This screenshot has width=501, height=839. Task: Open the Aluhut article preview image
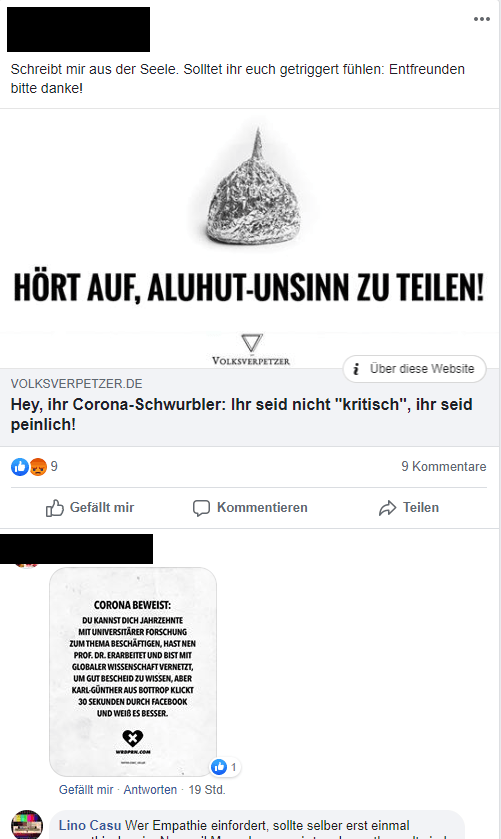[x=250, y=238]
